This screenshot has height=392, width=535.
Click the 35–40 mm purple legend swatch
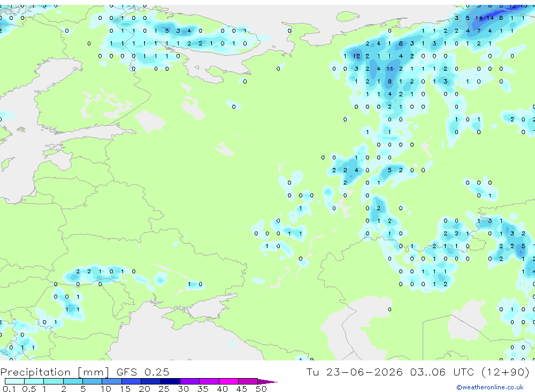pyautogui.click(x=209, y=381)
